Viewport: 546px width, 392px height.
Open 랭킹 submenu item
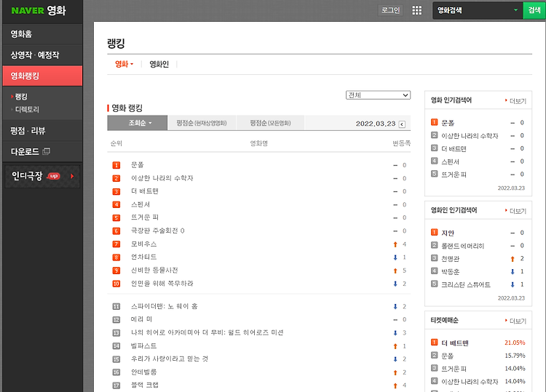[21, 97]
